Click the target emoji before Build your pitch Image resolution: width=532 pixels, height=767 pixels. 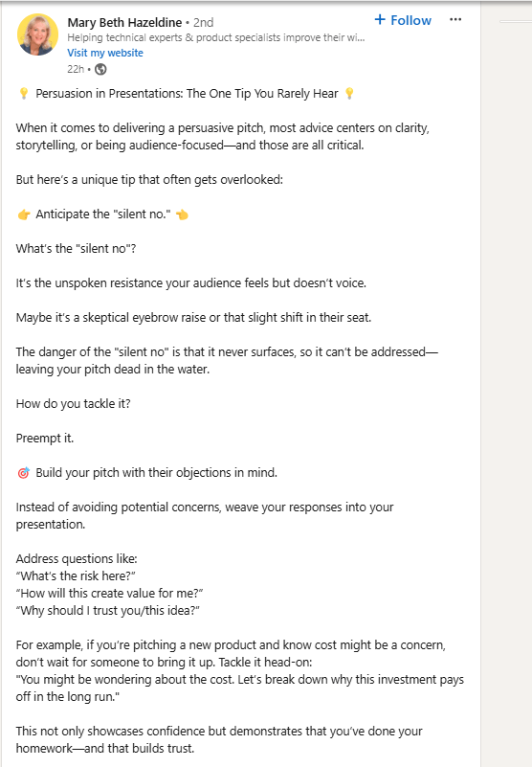[x=24, y=473]
